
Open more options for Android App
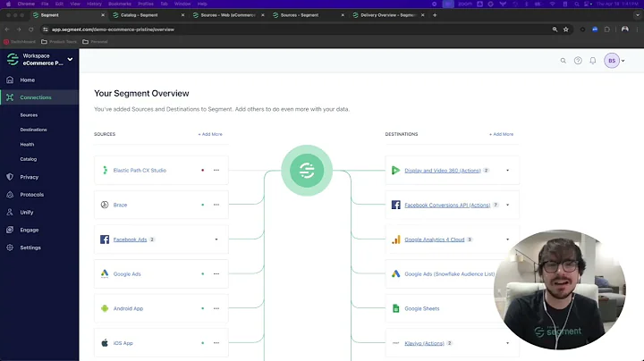[x=216, y=308]
